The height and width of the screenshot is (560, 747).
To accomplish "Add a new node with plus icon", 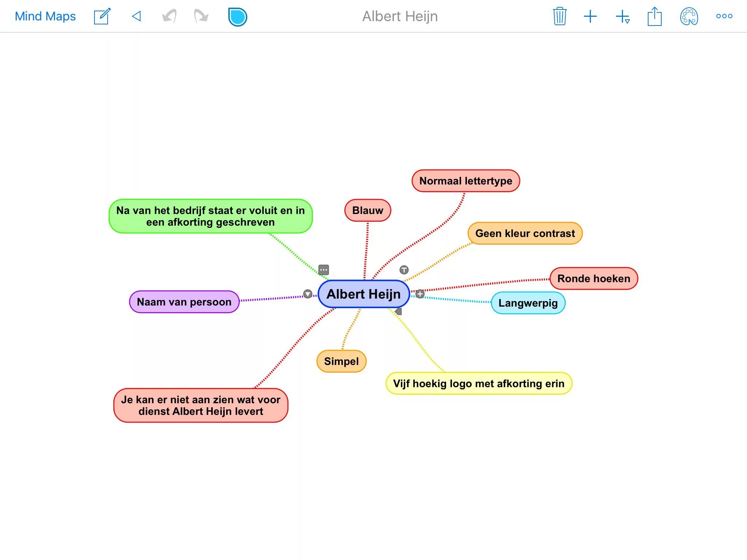I will click(x=590, y=16).
